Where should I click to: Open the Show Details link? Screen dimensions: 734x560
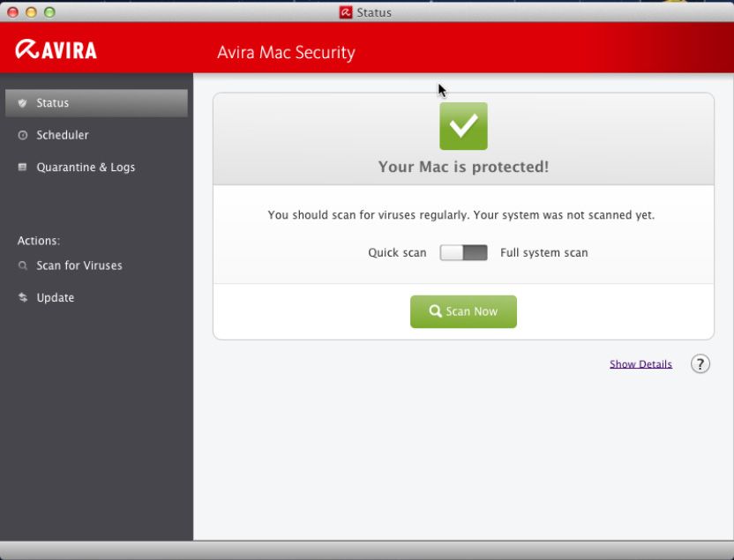[x=640, y=364]
